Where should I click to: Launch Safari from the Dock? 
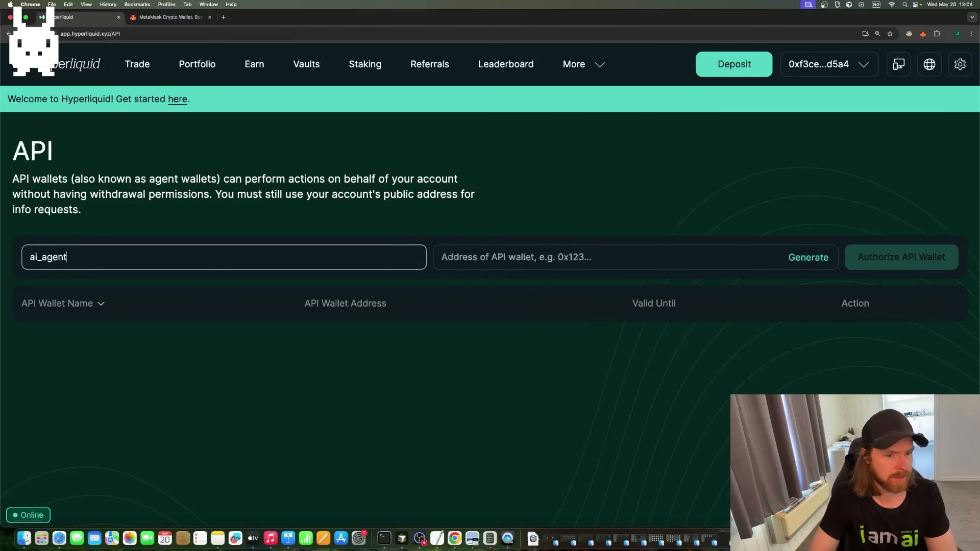[59, 538]
